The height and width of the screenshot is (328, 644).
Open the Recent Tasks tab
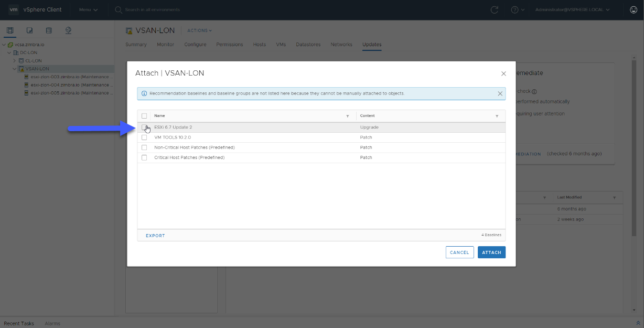click(18, 323)
